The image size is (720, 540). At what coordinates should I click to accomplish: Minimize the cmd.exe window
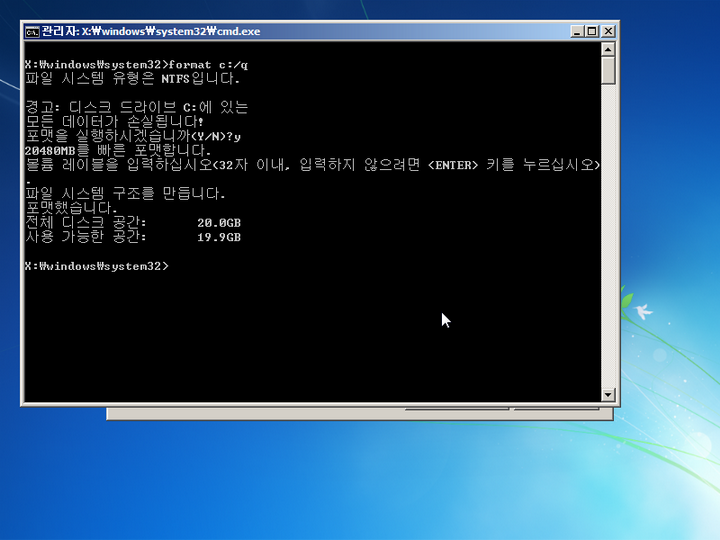578,31
